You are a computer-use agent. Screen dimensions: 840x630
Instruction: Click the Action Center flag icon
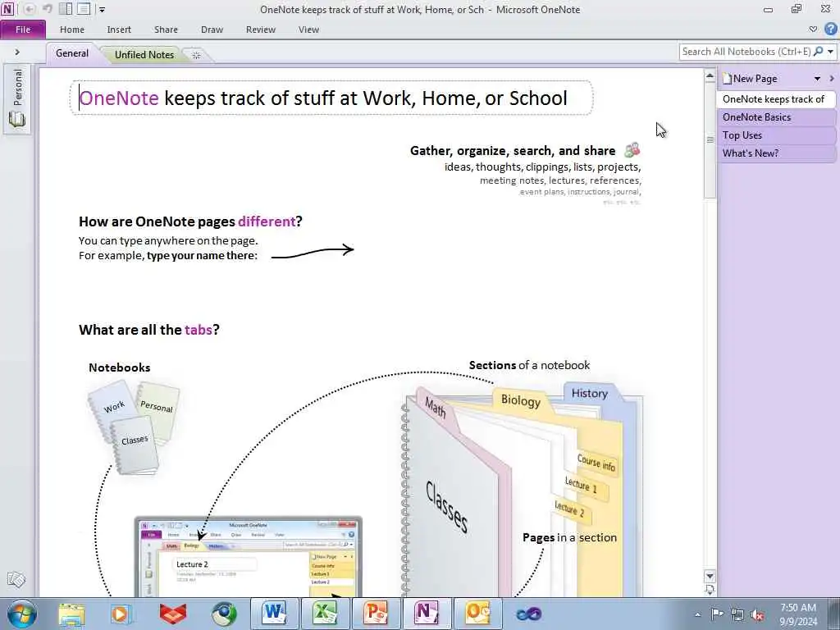coord(717,614)
